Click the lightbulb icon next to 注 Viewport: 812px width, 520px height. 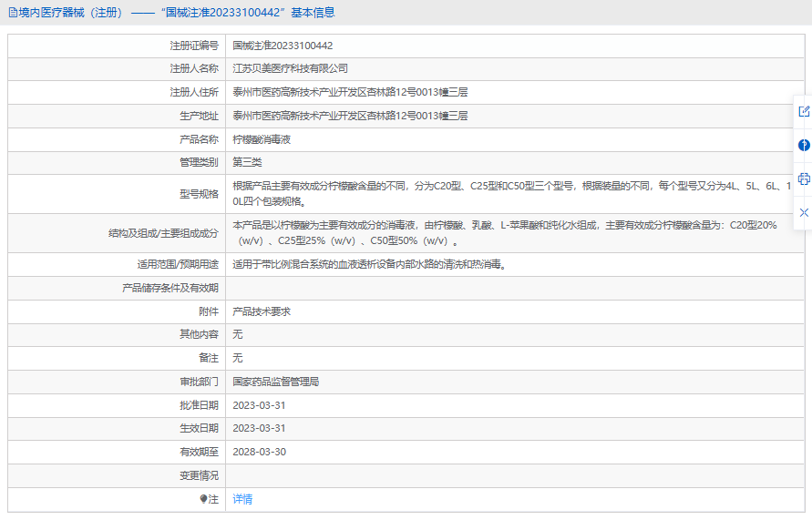203,499
